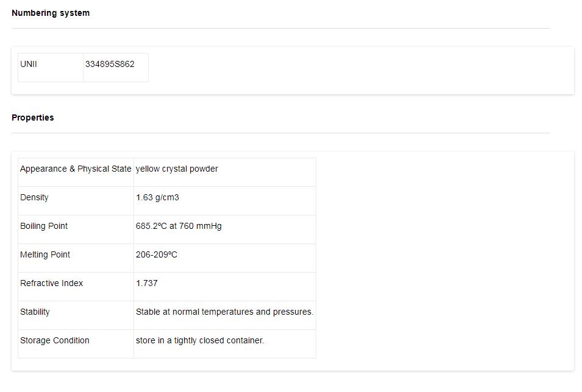
Task: Click the UNII value 334895S862
Action: [110, 64]
